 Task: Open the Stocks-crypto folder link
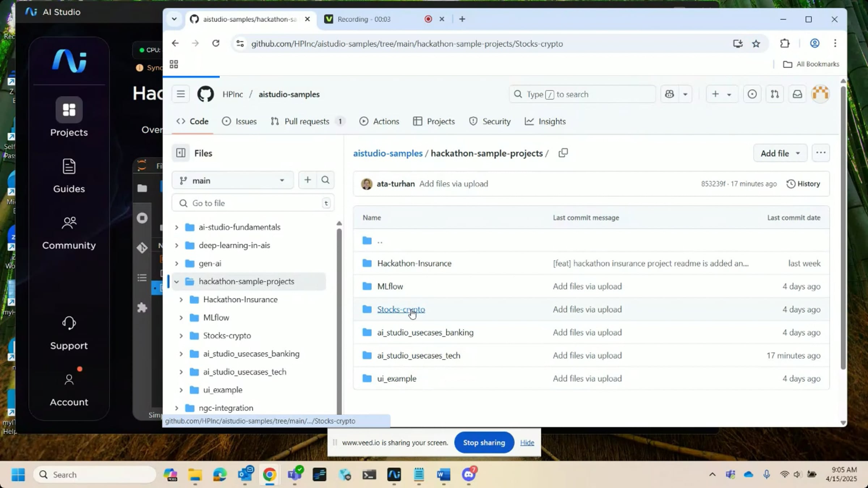(401, 309)
